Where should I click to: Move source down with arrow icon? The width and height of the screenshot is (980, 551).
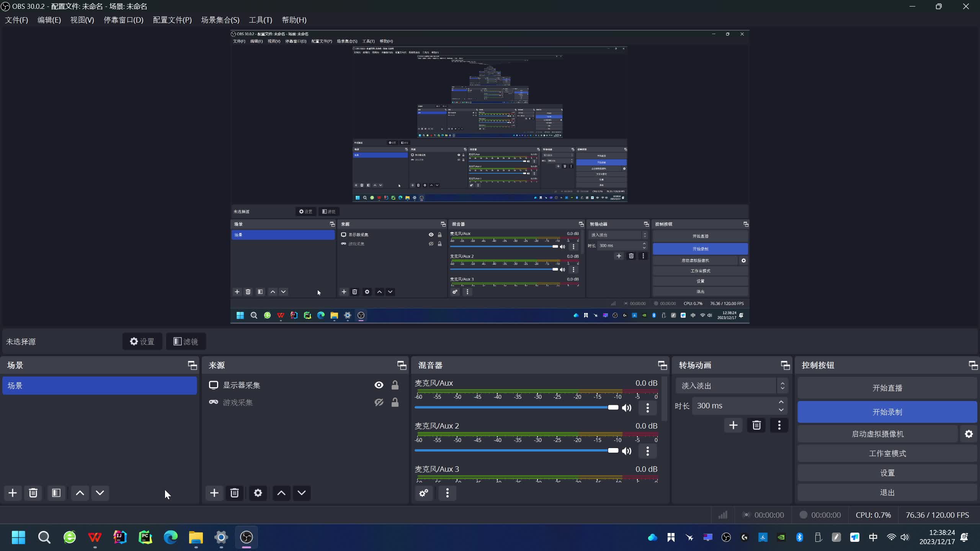(x=302, y=493)
